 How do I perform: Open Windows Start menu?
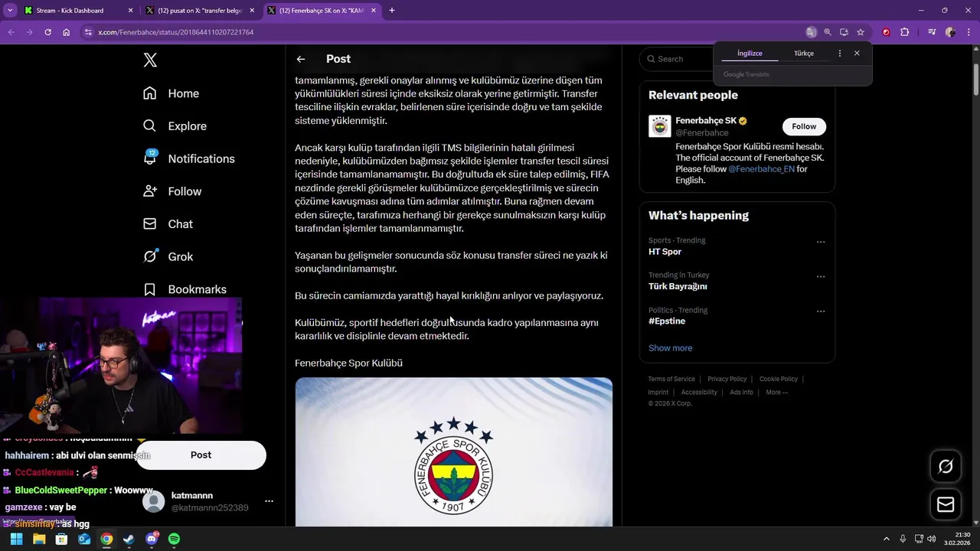coord(16,540)
